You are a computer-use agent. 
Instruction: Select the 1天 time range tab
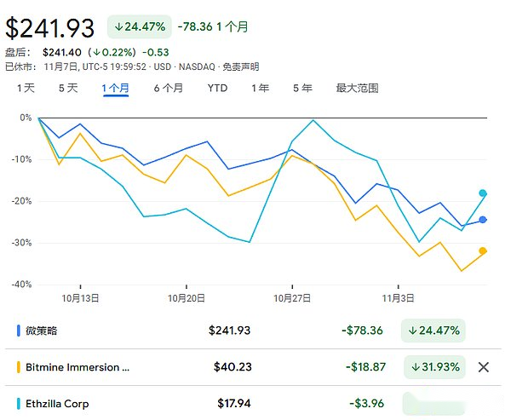point(26,88)
